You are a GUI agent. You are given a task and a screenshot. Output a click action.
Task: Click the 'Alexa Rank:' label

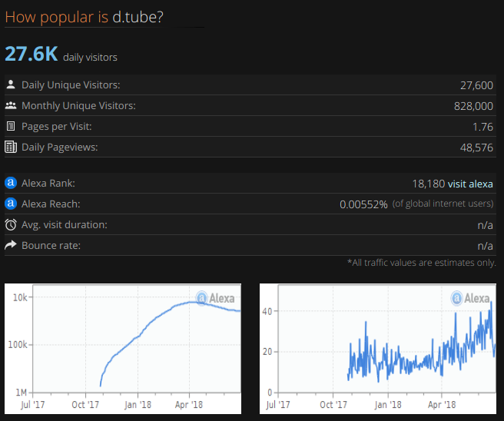pos(48,183)
